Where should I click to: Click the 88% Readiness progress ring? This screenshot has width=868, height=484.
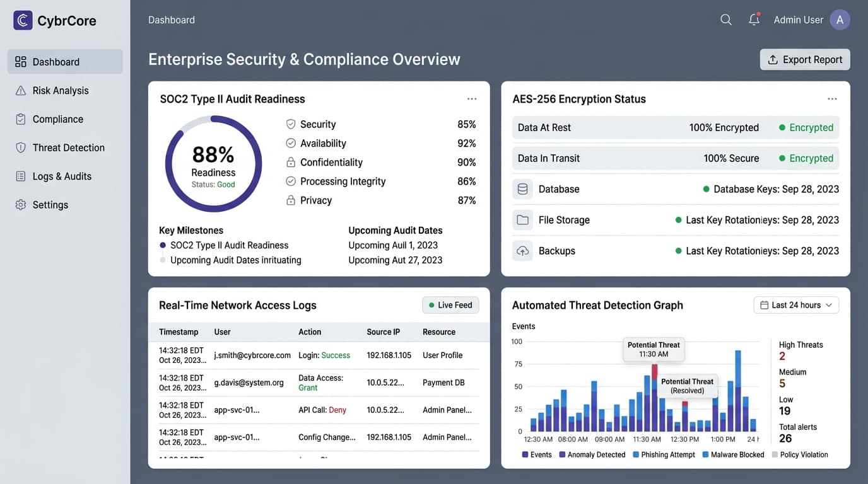pyautogui.click(x=213, y=164)
